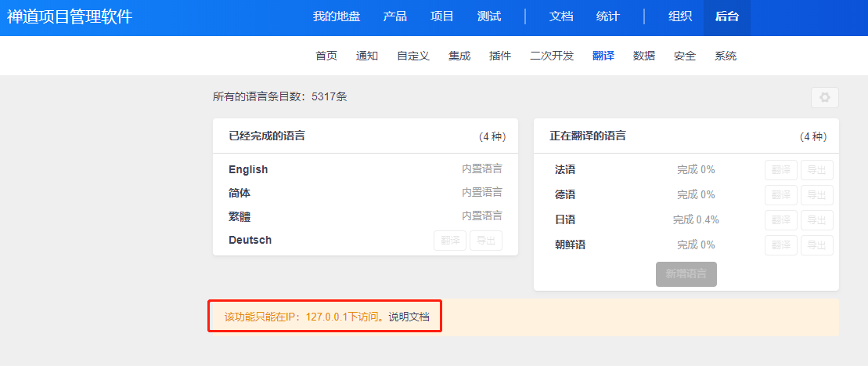Image resolution: width=868 pixels, height=366 pixels.
Task: Select 朝鲜语 language entry
Action: [x=570, y=245]
